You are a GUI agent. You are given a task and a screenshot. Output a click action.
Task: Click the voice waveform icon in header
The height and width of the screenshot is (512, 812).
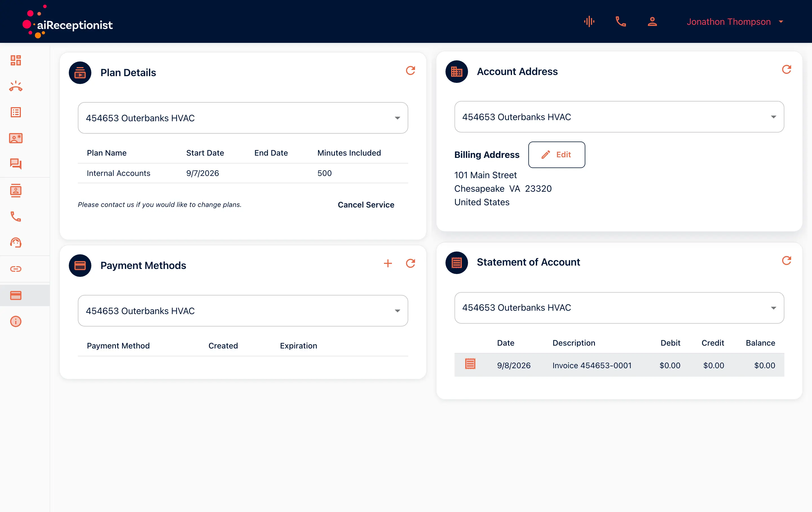589,22
